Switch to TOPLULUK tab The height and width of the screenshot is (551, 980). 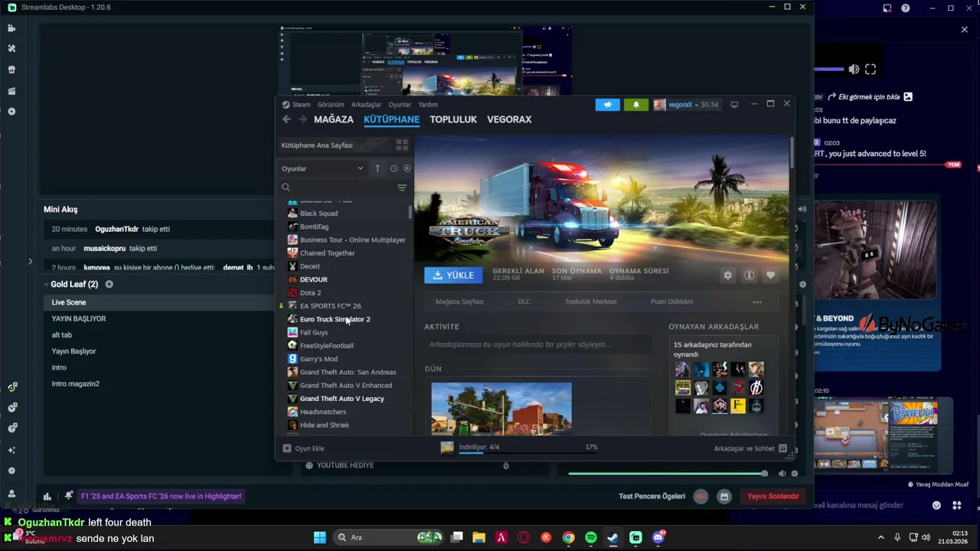point(453,119)
